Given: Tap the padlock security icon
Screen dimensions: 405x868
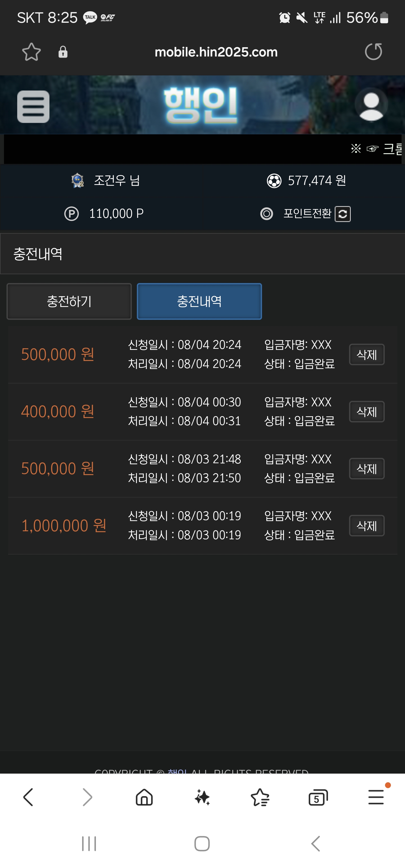Looking at the screenshot, I should 63,52.
